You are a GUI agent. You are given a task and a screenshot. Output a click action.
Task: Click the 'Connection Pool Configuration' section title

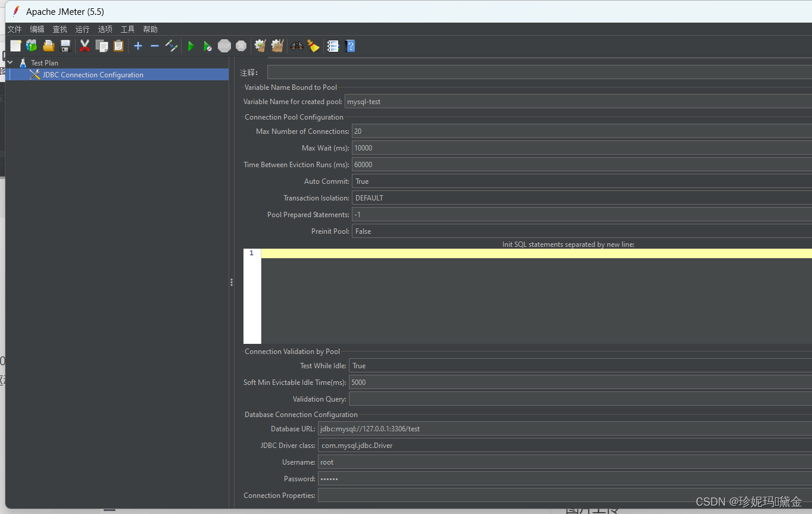(x=294, y=117)
